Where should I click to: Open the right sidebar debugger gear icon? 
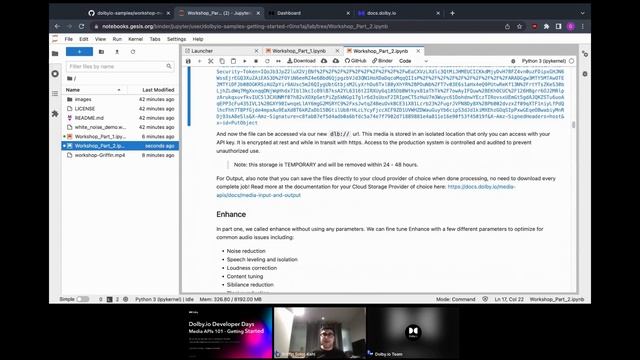pos(585,74)
